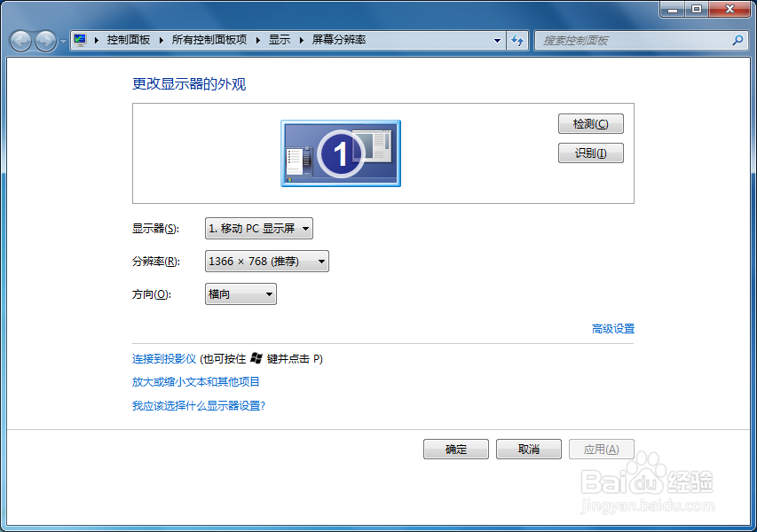
Task: Click the Control Panel icon in the address bar
Action: coord(78,39)
